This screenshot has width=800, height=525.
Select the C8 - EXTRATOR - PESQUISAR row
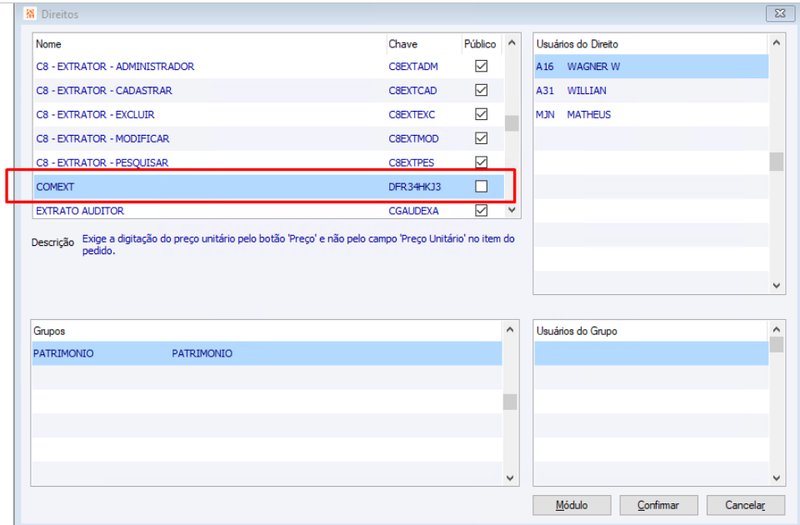coord(269,162)
